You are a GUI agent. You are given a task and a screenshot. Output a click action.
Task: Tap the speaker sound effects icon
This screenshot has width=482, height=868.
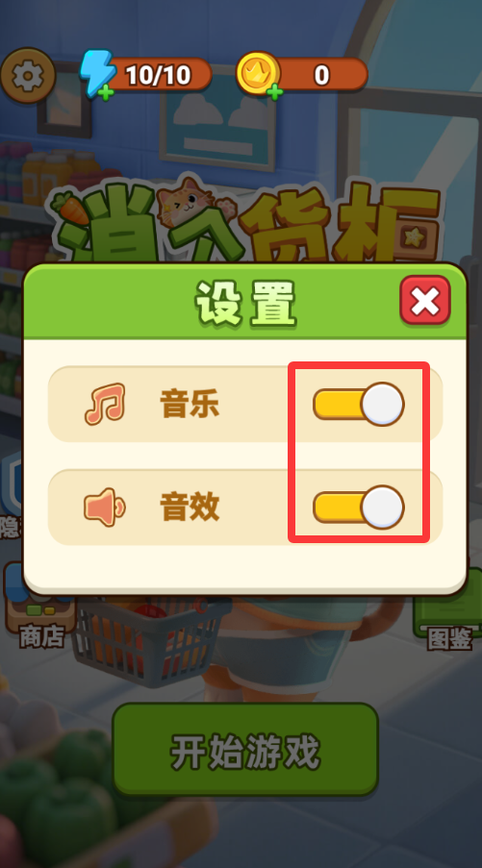(x=105, y=507)
